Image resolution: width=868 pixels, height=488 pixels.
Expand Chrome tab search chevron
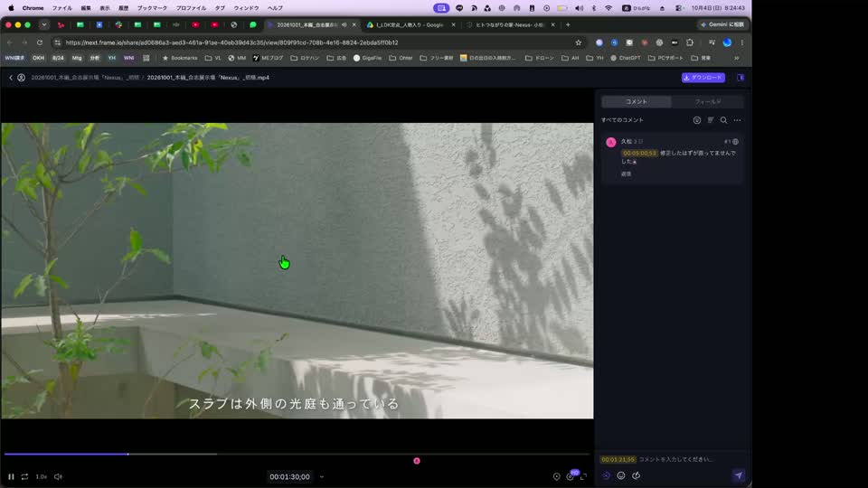(44, 25)
